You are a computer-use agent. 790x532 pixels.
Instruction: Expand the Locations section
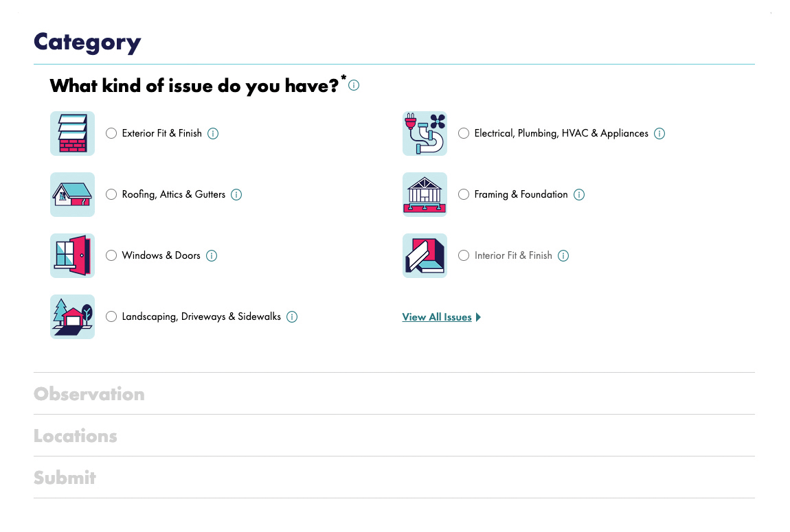click(76, 436)
